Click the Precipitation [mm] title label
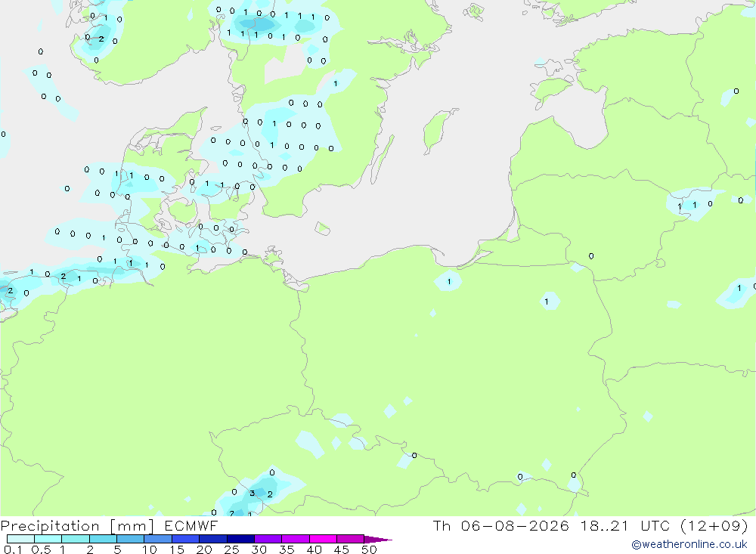 (77, 525)
